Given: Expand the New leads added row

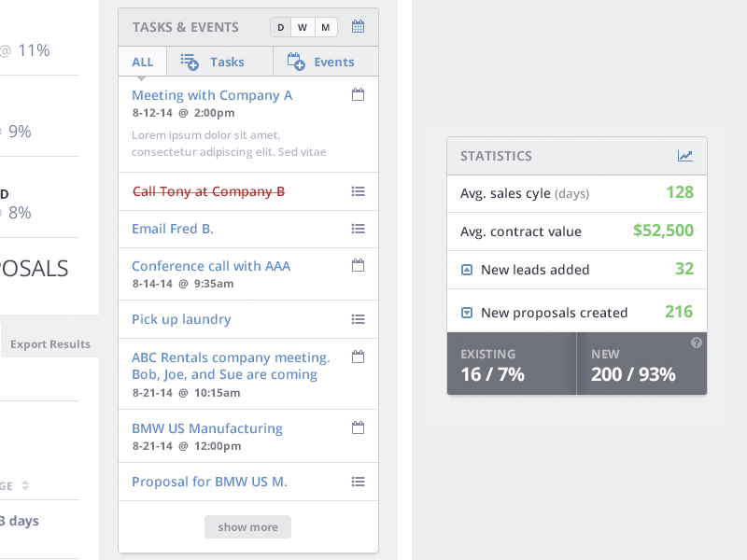Looking at the screenshot, I should click(x=467, y=270).
